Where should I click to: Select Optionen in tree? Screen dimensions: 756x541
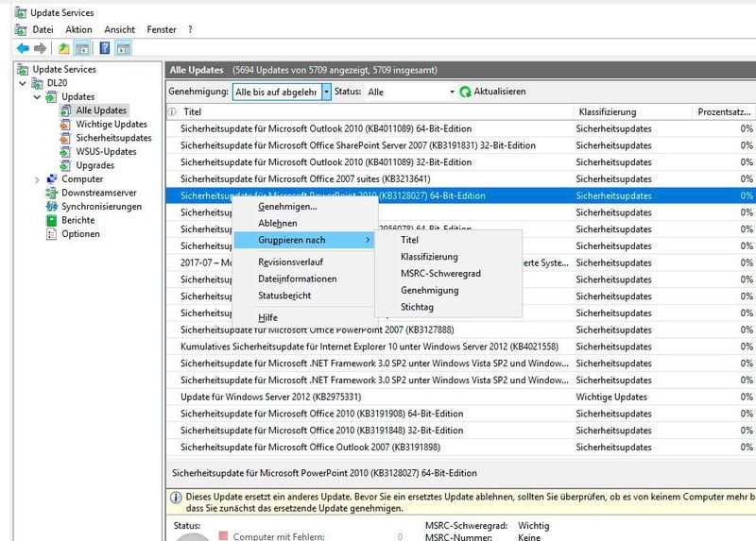pyautogui.click(x=80, y=234)
